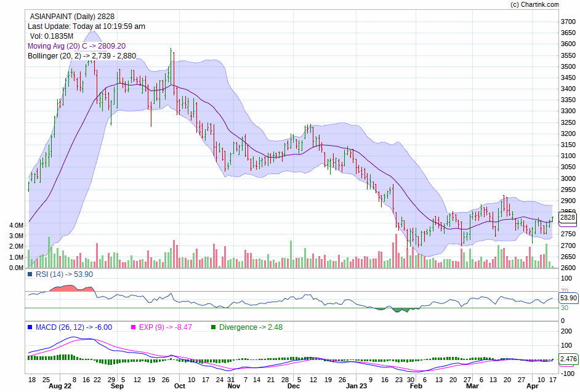The width and height of the screenshot is (580, 392).
Task: Click the 3000 price axis label
Action: [x=568, y=178]
